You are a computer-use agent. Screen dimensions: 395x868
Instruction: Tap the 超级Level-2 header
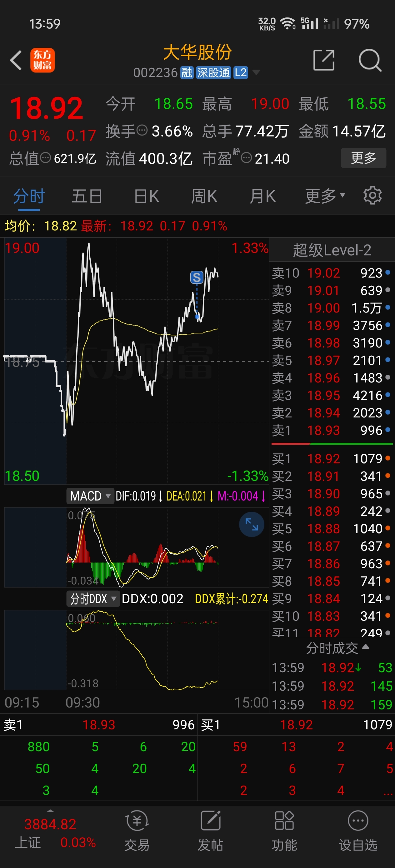332,250
